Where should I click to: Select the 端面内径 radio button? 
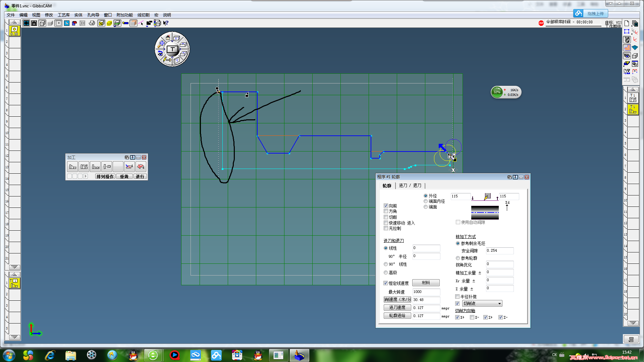426,201
